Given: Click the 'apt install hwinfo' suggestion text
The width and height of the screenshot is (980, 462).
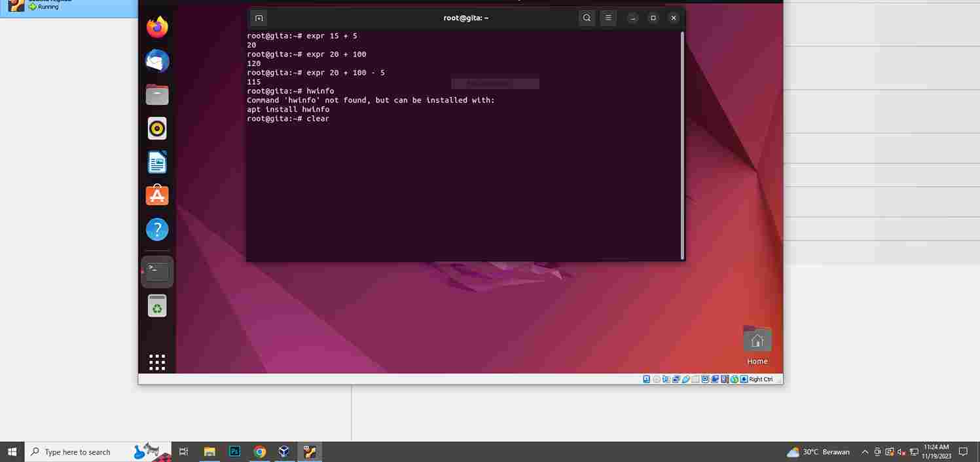Looking at the screenshot, I should (x=288, y=109).
